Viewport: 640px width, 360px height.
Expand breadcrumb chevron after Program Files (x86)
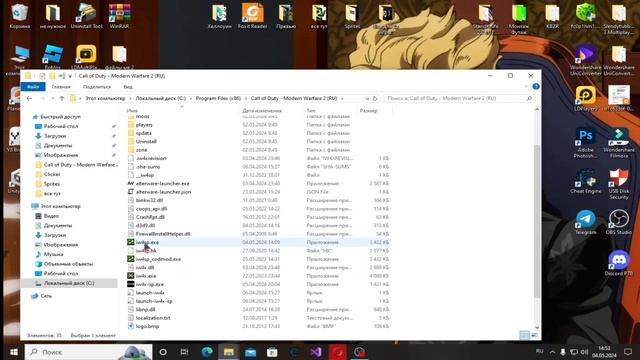[246, 98]
